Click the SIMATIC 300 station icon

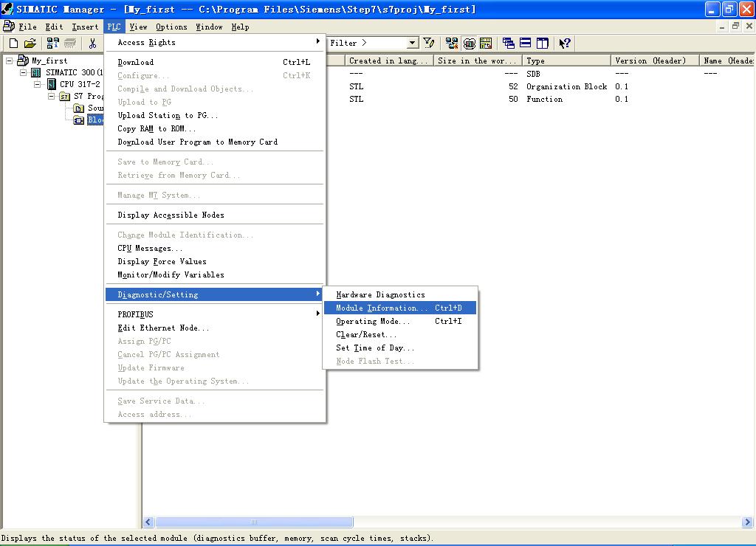click(x=36, y=72)
